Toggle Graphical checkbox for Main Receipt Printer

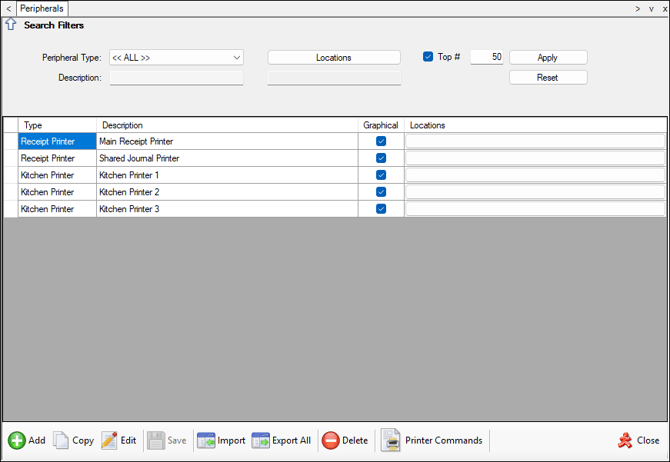tap(381, 142)
